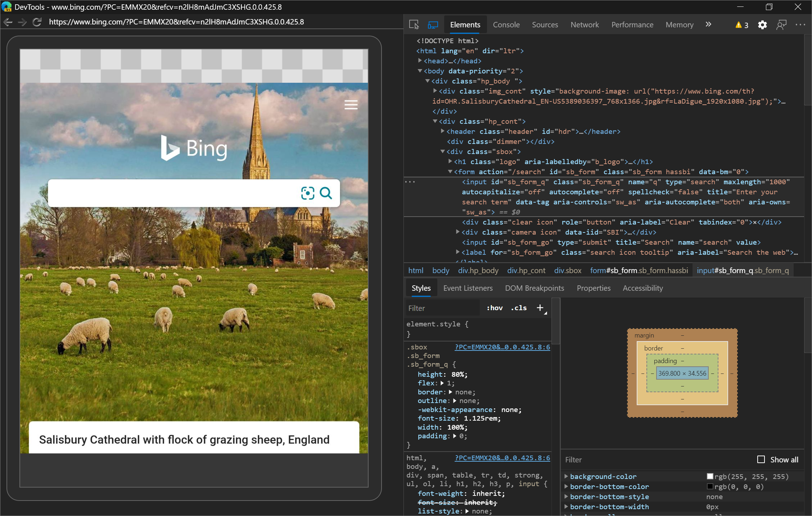Open DevTools settings gear
Screen dimensions: 812x516
[x=762, y=24]
